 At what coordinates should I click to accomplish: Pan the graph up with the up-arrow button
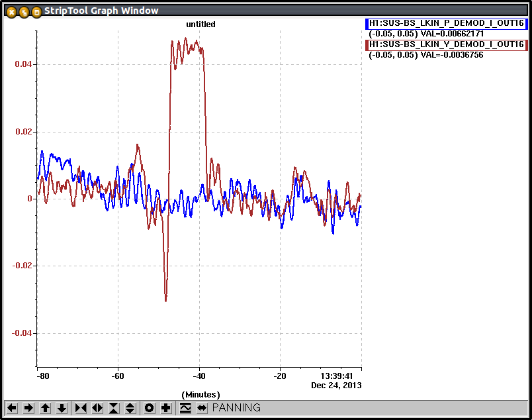[x=45, y=408]
